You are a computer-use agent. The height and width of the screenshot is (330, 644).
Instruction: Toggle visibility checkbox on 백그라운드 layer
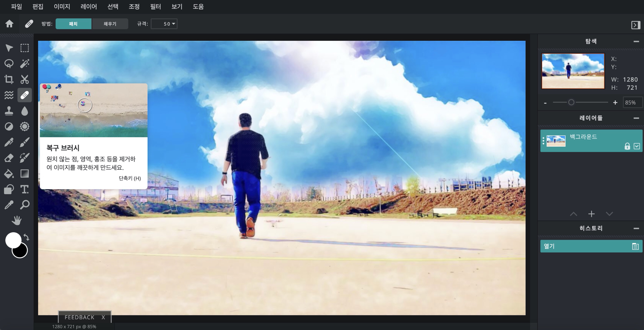[x=636, y=146]
